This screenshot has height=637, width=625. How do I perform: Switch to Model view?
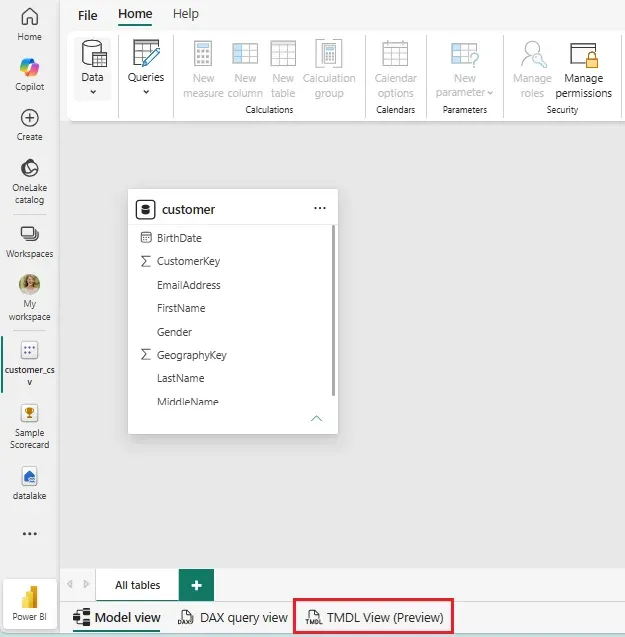(117, 618)
